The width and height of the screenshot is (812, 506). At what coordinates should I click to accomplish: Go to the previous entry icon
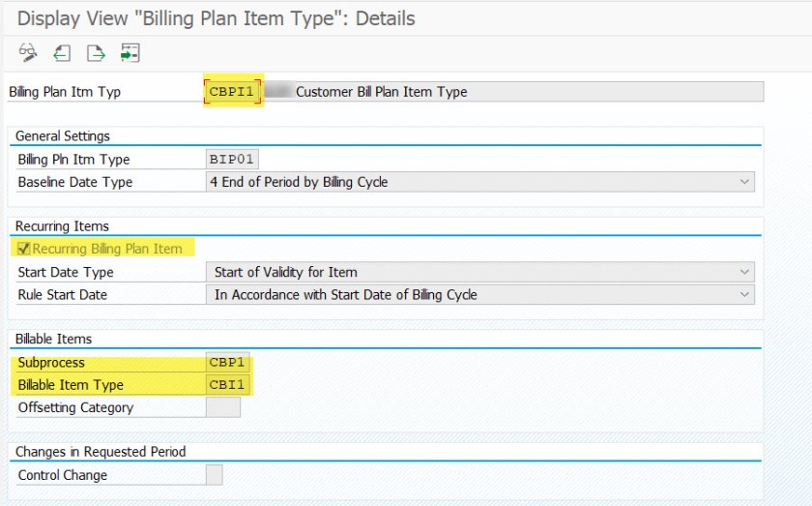(63, 52)
